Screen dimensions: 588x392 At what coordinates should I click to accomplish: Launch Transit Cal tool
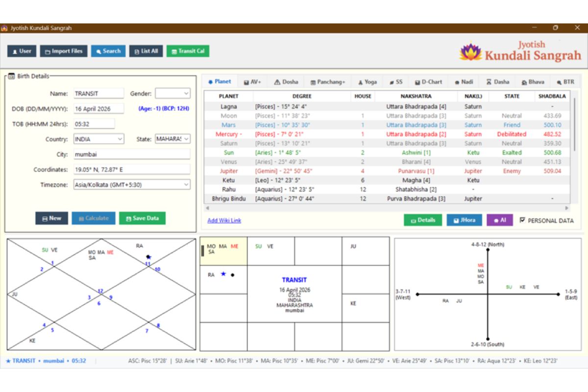[x=188, y=51]
